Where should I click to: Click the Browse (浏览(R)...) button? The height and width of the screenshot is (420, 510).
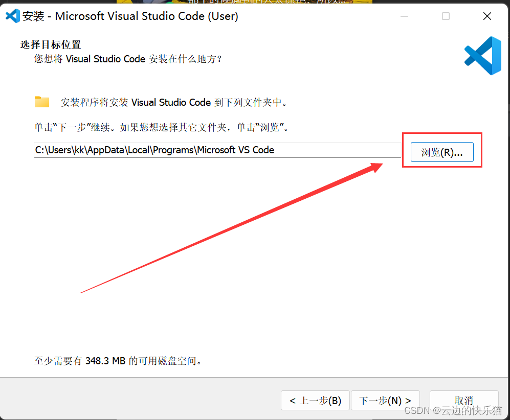[x=441, y=152]
